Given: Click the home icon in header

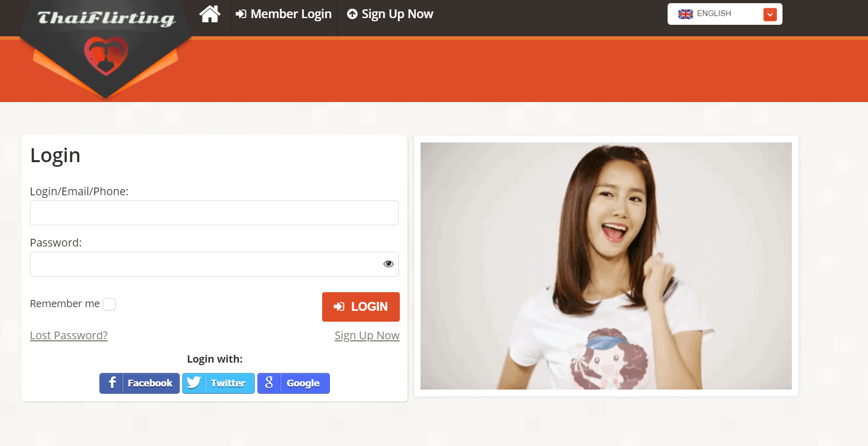Looking at the screenshot, I should tap(210, 14).
